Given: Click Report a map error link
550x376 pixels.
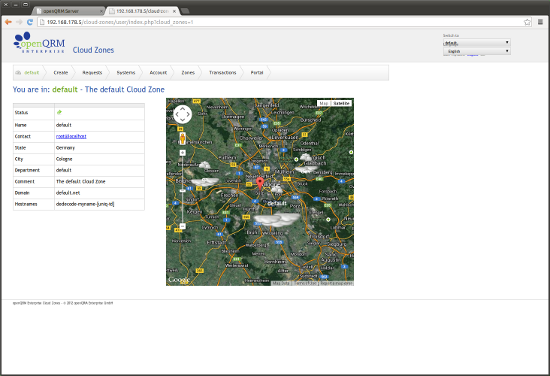Looking at the screenshot, I should (x=336, y=283).
